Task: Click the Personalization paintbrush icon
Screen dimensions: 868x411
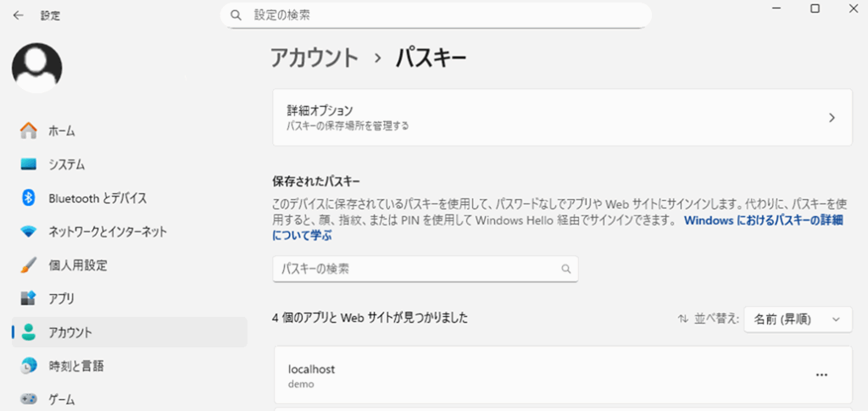Action: click(x=29, y=265)
